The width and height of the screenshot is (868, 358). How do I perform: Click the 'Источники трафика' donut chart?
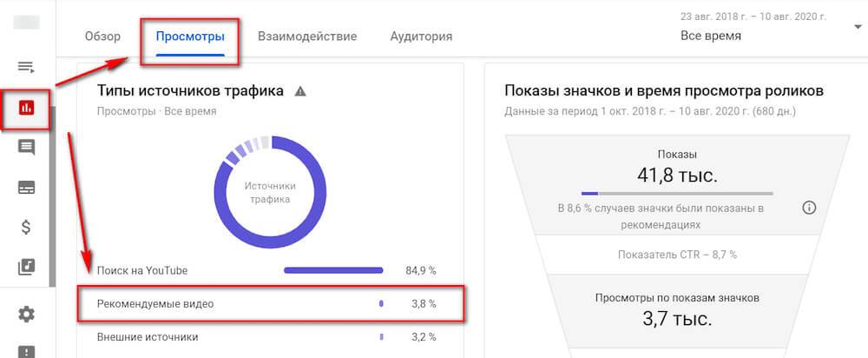point(270,192)
